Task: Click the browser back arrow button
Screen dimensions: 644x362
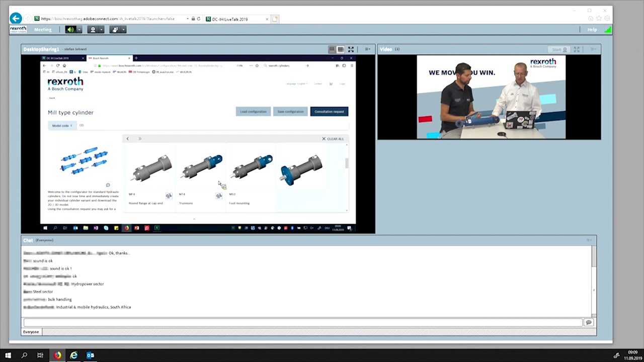Action: point(16,19)
